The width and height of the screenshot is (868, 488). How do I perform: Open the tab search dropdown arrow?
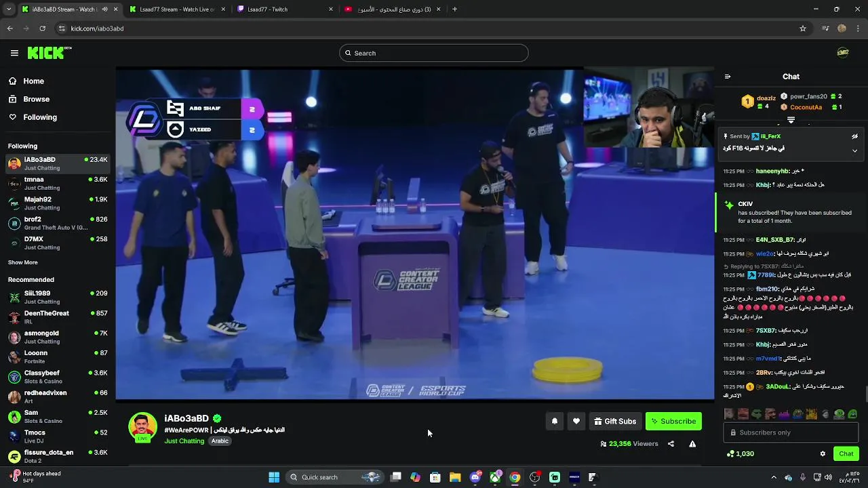pos(8,9)
